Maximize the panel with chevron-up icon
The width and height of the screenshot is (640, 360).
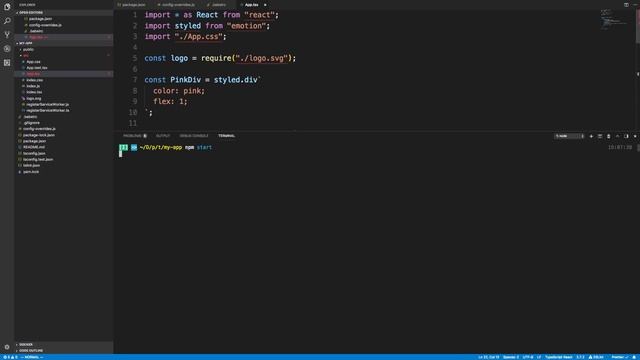(x=617, y=136)
